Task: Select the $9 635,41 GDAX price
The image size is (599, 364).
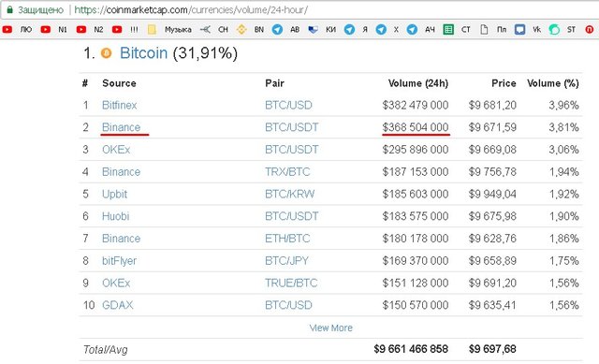Action: point(492,305)
